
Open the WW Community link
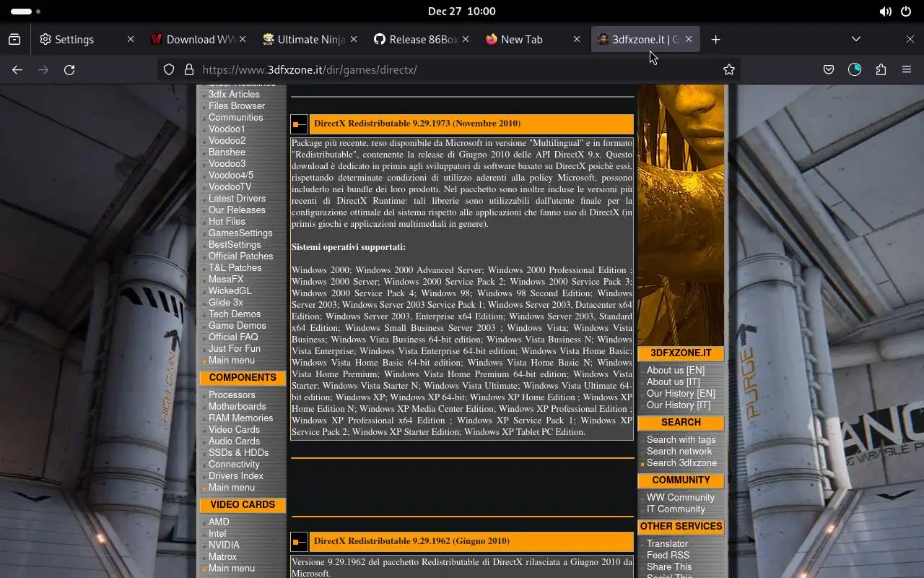click(x=680, y=498)
